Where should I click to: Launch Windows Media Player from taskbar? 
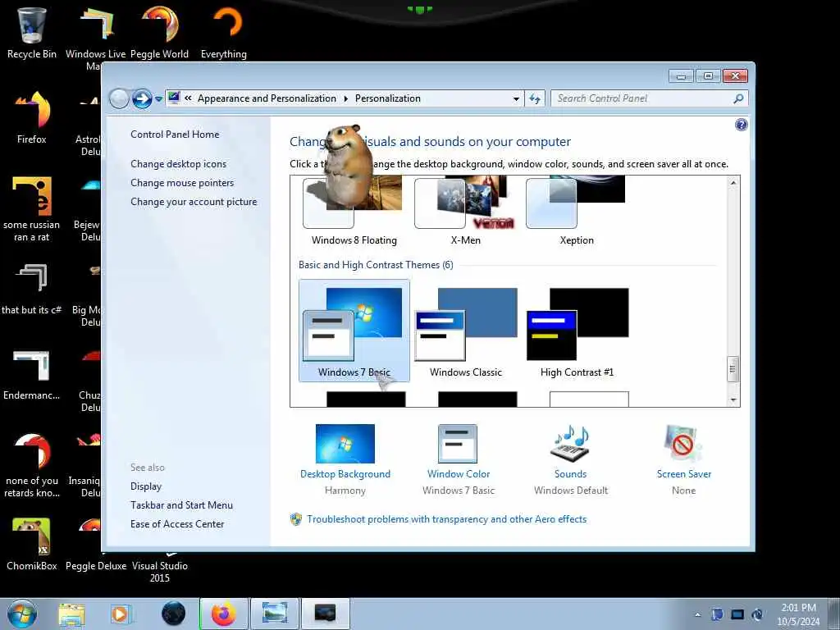point(121,614)
